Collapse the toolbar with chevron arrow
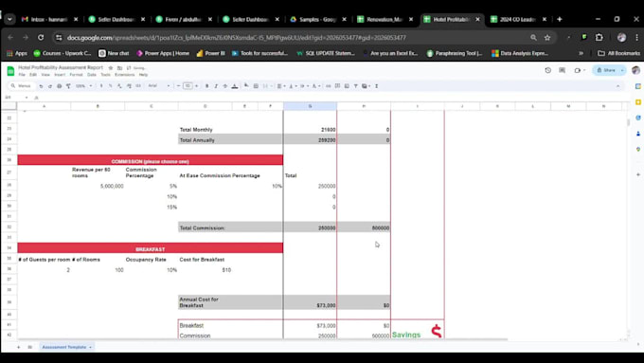 (x=617, y=86)
